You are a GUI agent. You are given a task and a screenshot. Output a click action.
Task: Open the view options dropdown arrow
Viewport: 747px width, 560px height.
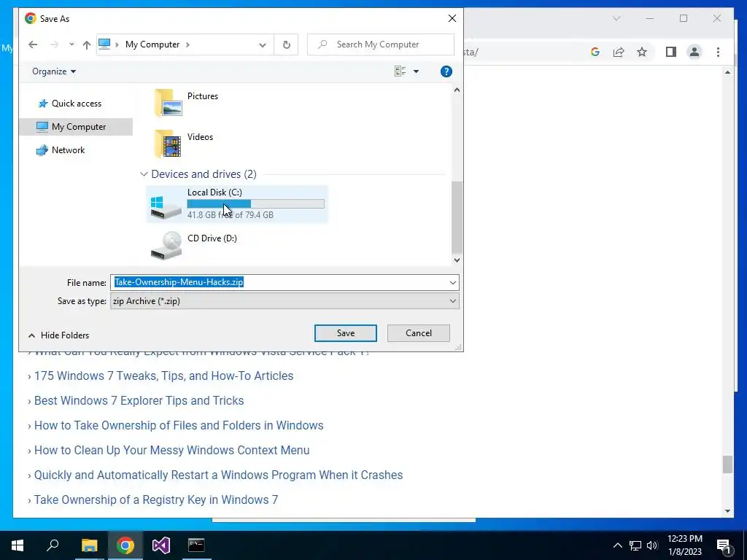coord(416,71)
